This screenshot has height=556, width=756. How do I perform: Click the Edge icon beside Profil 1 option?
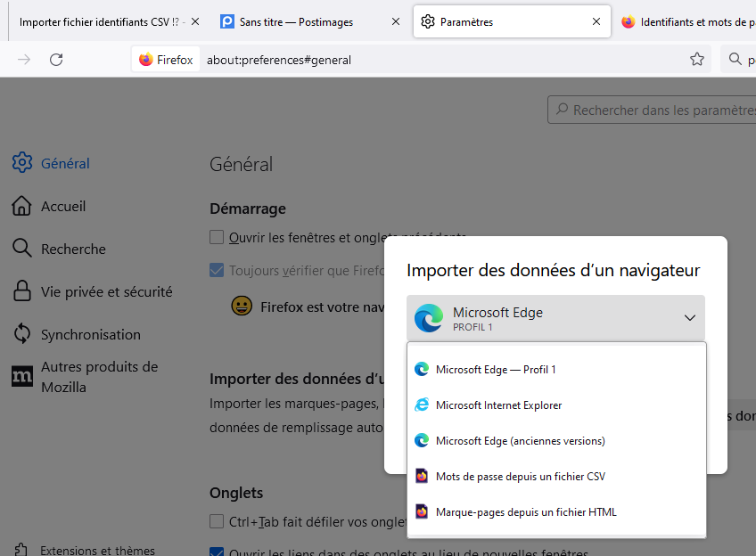click(422, 370)
